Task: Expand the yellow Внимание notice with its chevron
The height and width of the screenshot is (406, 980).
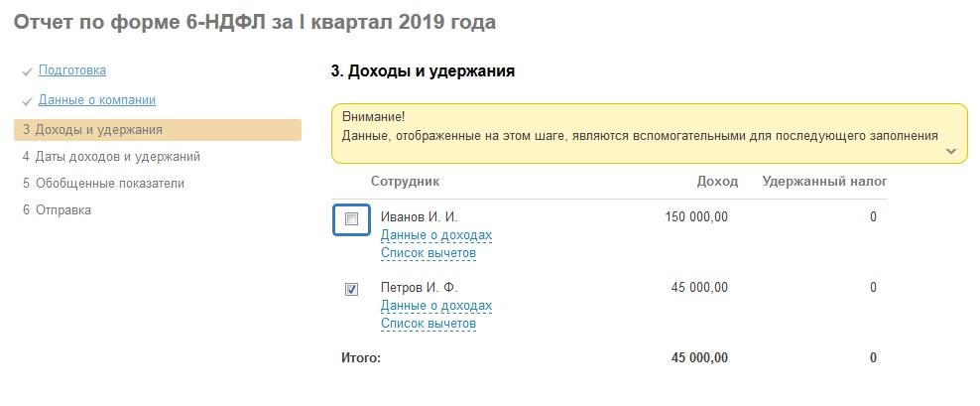Action: (950, 152)
